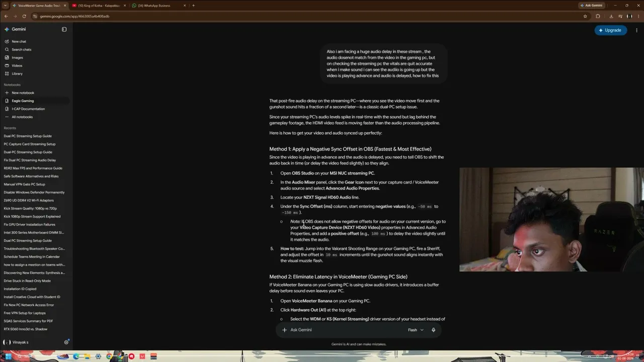Image resolution: width=644 pixels, height=362 pixels.
Task: Open recent chat Install Creative Cloud with Student ID
Action: tap(32, 297)
